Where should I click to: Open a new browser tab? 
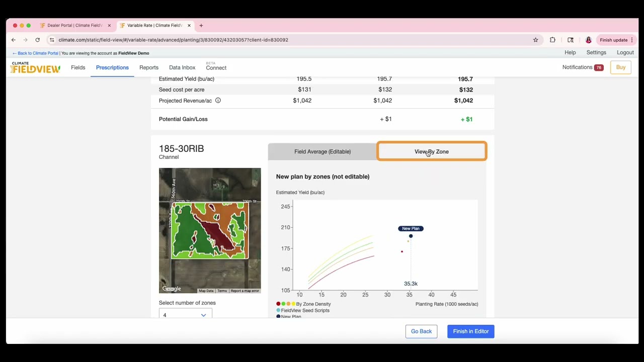(201, 25)
